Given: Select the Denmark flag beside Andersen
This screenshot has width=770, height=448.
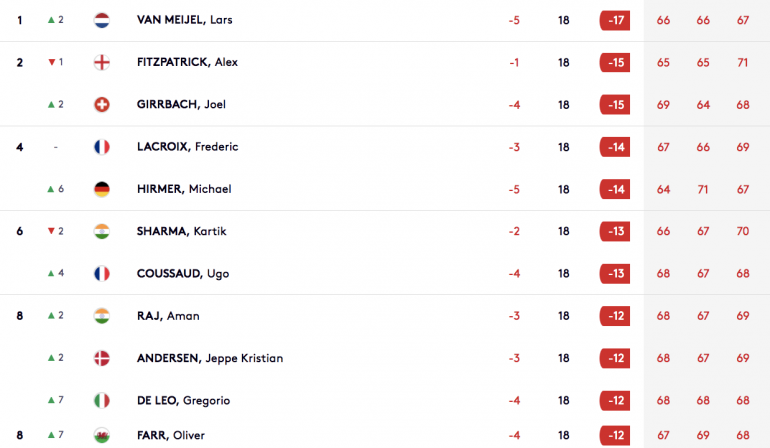Looking at the screenshot, I should click(x=102, y=358).
